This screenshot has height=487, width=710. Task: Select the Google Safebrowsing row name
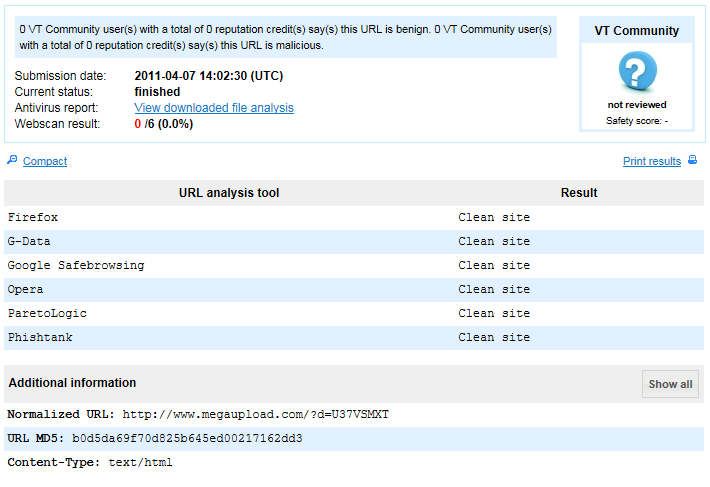(76, 265)
